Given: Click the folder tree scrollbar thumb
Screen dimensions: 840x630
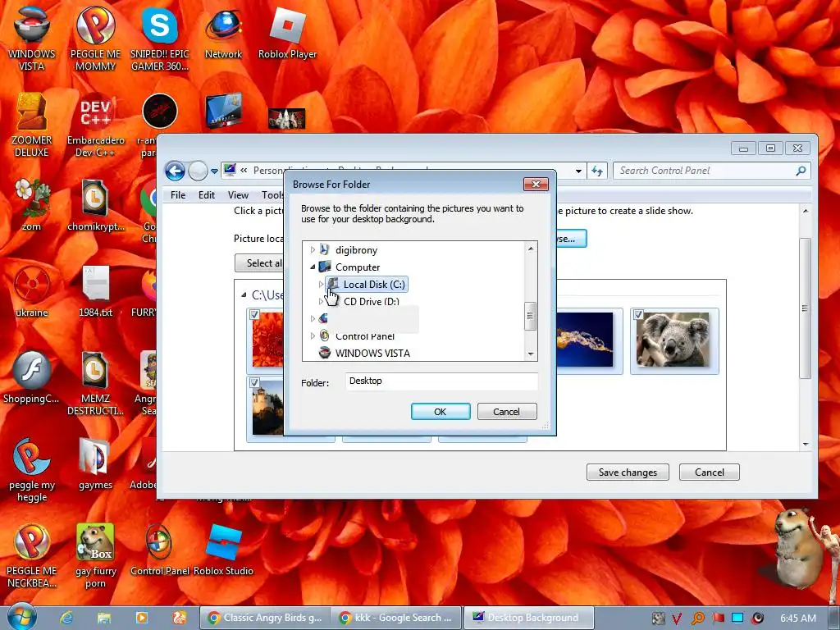Looking at the screenshot, I should point(531,316).
